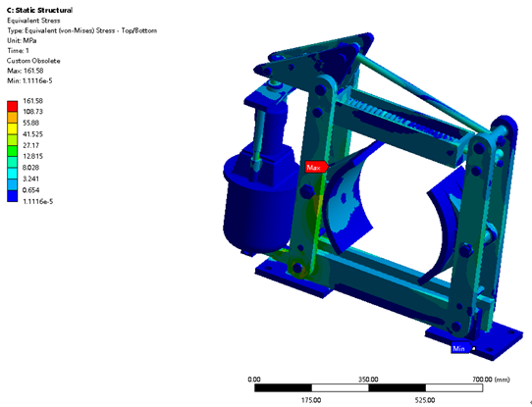This screenshot has height=407, width=532.
Task: Click legend value 0.654
Action: pyautogui.click(x=30, y=190)
